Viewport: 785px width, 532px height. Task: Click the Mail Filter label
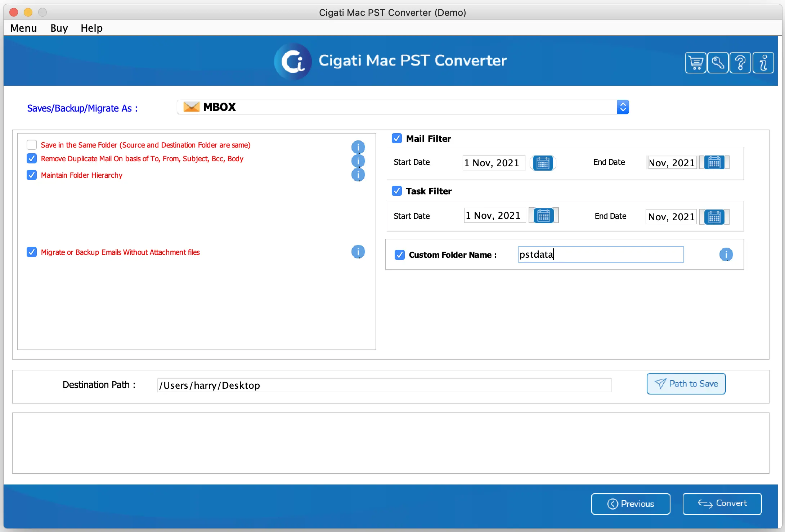[x=429, y=139]
